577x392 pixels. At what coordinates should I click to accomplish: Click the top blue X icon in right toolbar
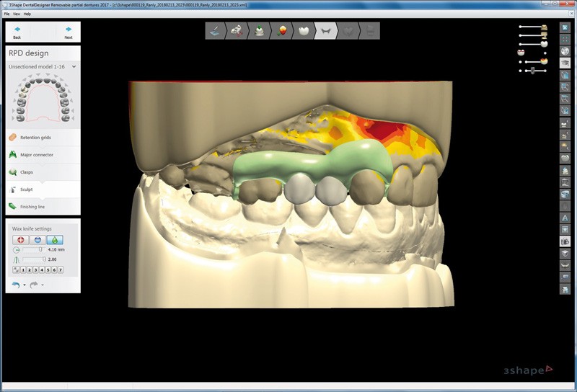565,27
